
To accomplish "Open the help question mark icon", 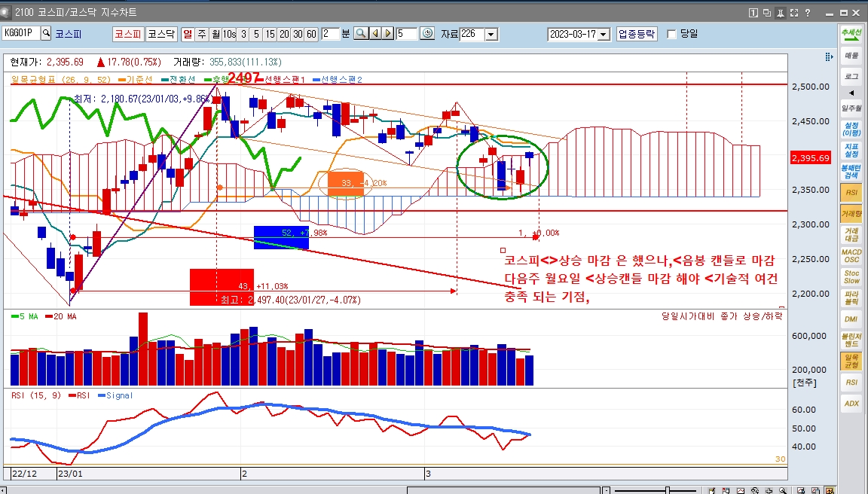I will (808, 12).
